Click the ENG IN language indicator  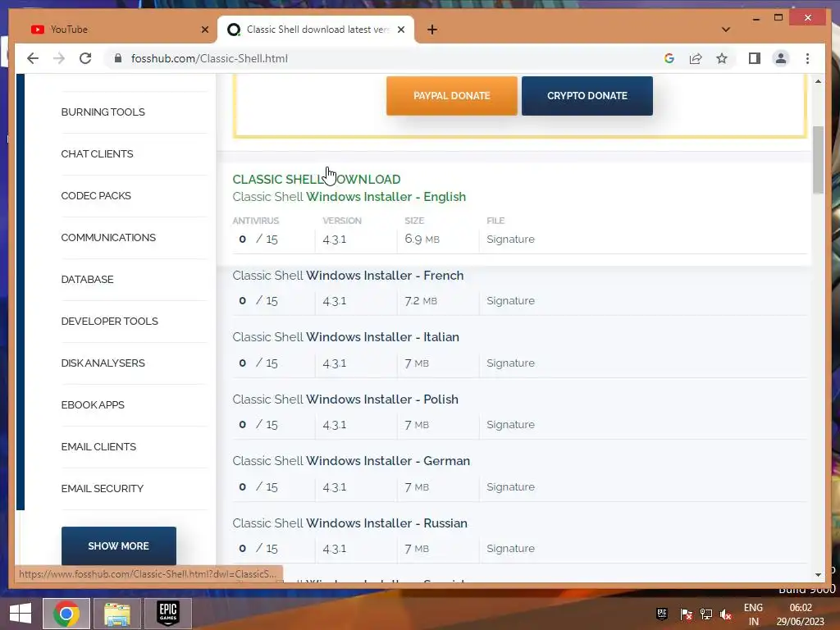coord(753,614)
